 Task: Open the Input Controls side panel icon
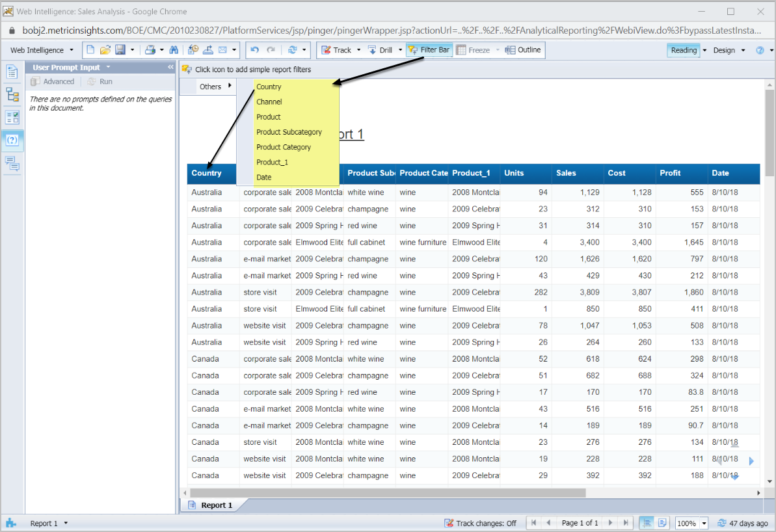pos(12,117)
